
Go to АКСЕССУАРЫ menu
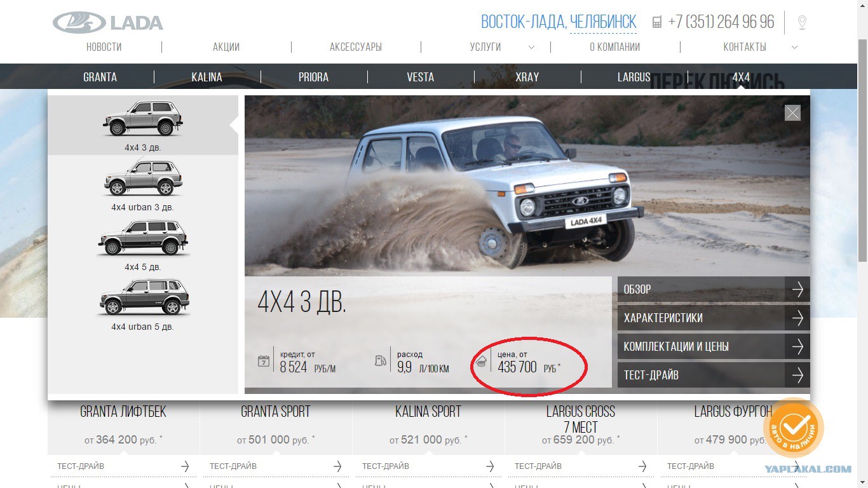tap(356, 47)
